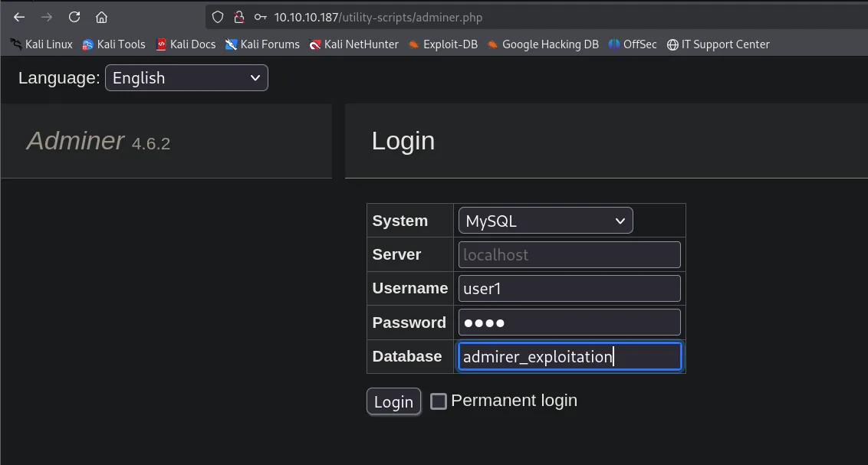Click the Server row label

[x=396, y=254]
